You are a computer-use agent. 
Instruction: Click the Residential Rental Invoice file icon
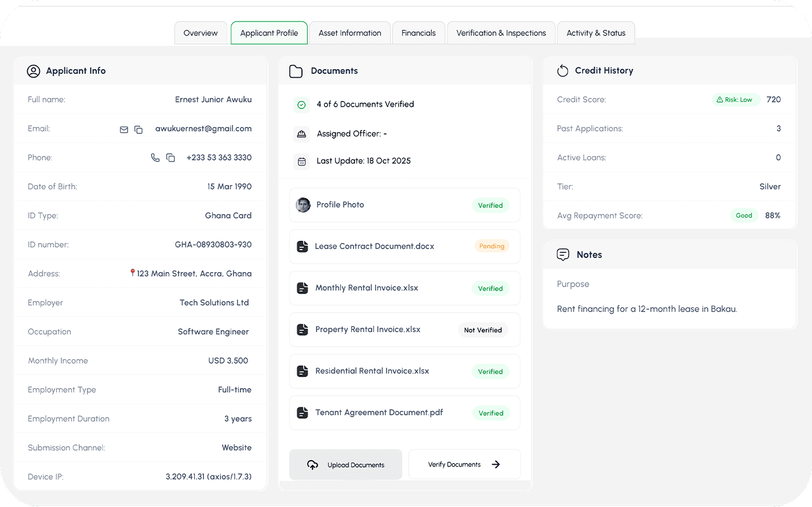click(303, 371)
